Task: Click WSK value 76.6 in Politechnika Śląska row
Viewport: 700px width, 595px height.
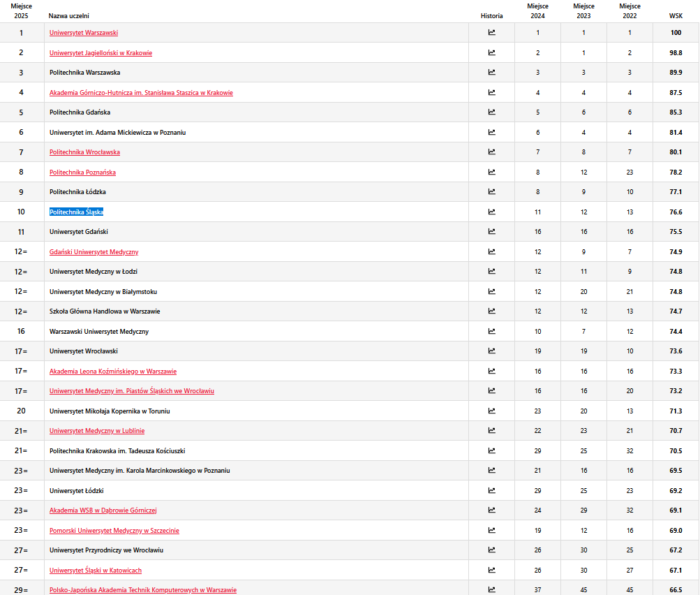Action: coord(676,212)
